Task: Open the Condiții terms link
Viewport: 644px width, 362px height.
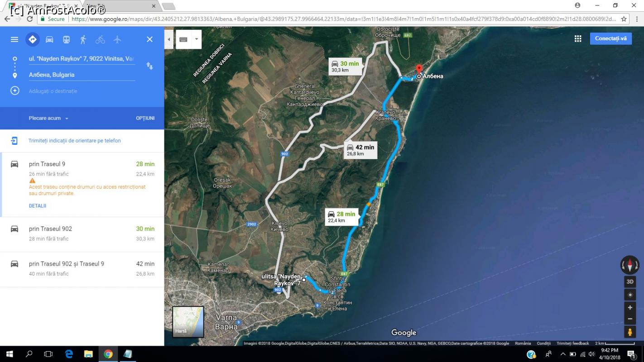Action: (544, 343)
